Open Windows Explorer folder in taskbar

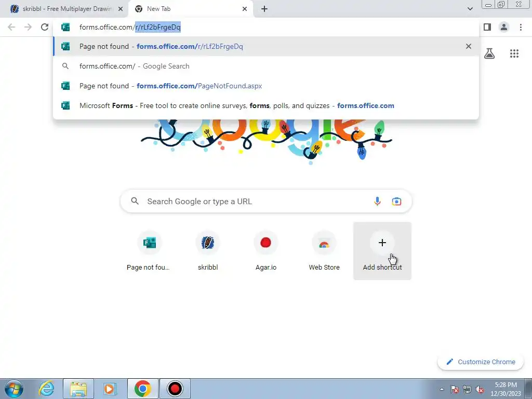tap(78, 389)
